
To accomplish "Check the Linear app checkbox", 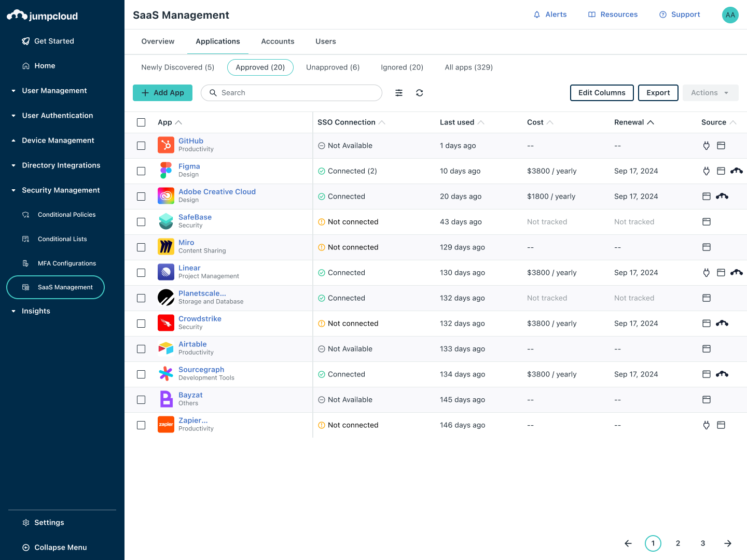I will pyautogui.click(x=141, y=273).
